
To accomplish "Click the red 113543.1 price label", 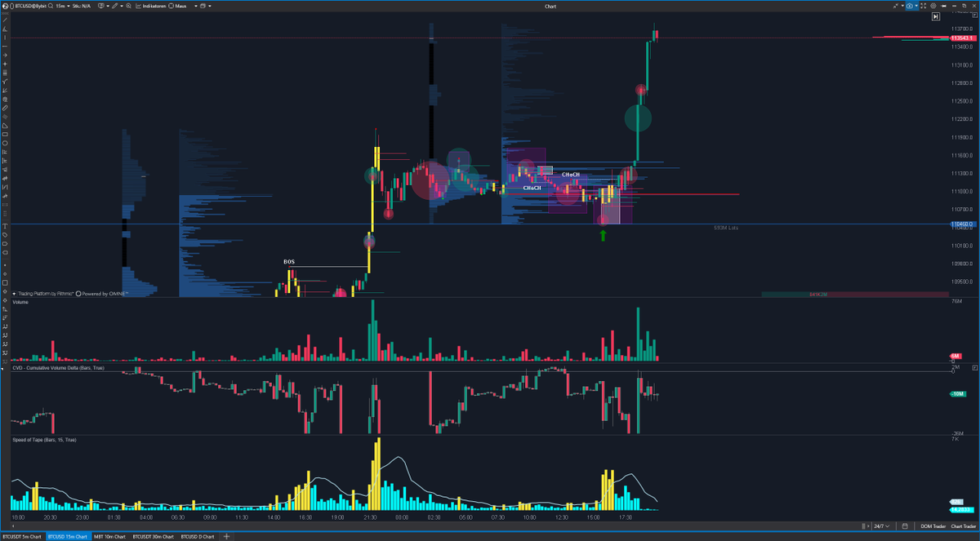I will pos(964,38).
